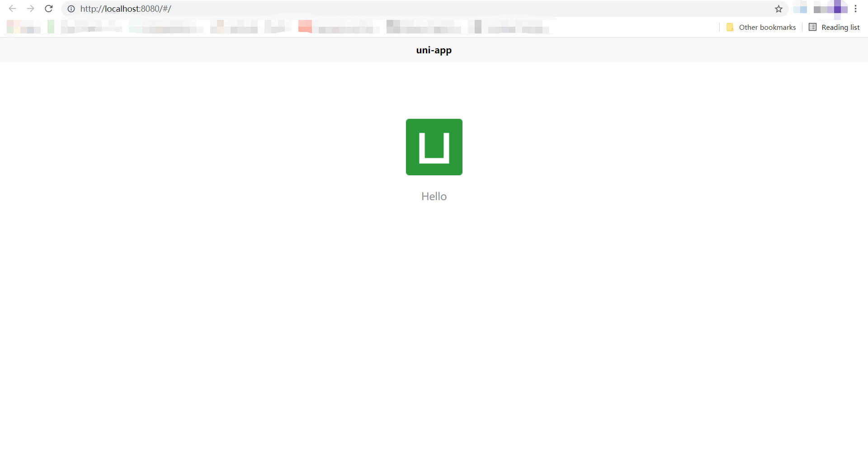
Task: Open the bookmark with salmon-red icon
Action: click(305, 27)
